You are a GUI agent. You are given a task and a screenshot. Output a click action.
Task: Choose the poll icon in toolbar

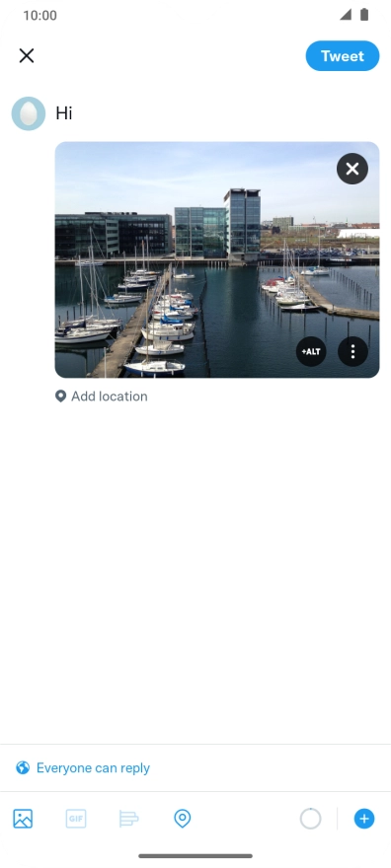(129, 818)
